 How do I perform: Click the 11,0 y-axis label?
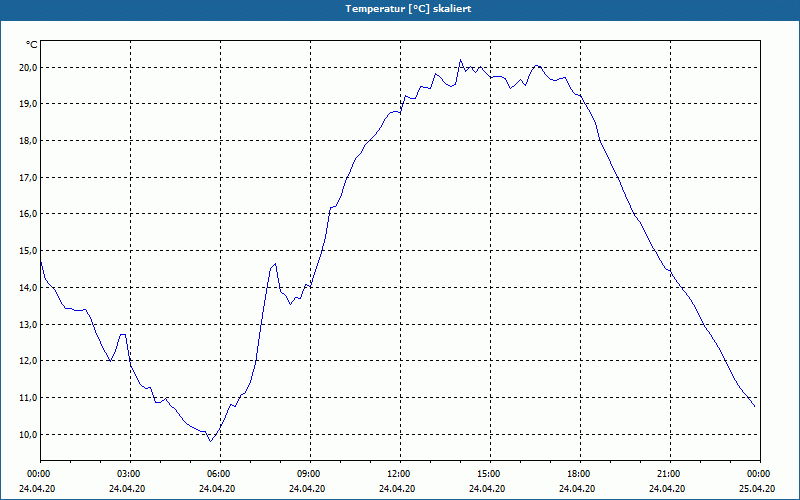[28, 397]
